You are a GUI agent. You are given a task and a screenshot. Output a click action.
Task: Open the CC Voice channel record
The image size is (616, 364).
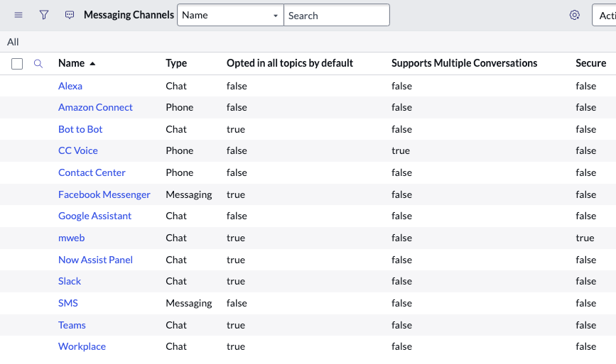click(77, 150)
